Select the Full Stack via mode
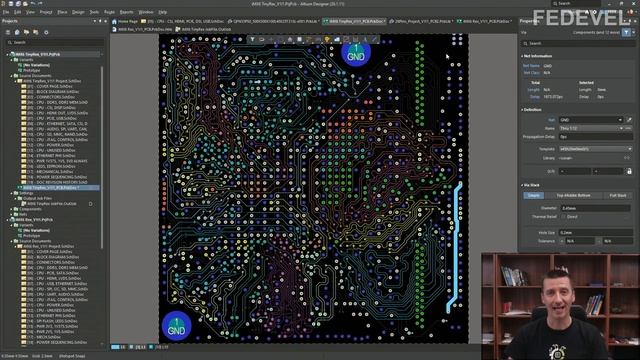Image resolution: width=640 pixels, height=360 pixels. pyautogui.click(x=618, y=196)
